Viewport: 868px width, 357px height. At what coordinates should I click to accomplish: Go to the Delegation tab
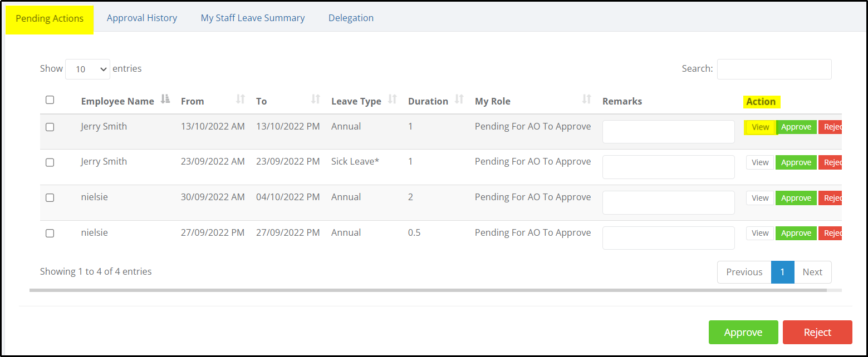pyautogui.click(x=351, y=18)
